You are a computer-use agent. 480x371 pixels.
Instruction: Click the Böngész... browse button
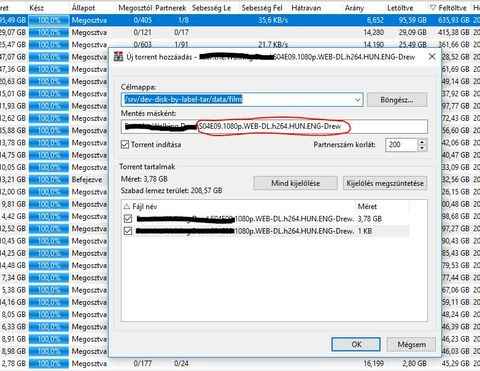tap(397, 100)
